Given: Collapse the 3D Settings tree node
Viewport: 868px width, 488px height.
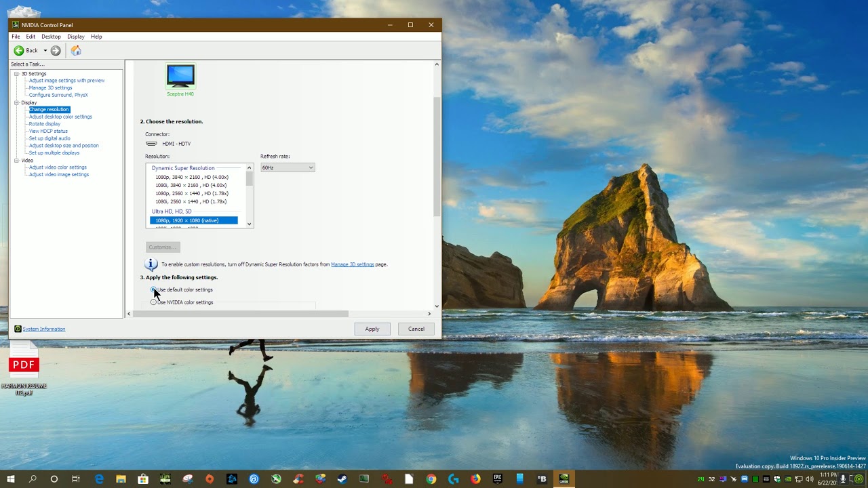Looking at the screenshot, I should [16, 73].
